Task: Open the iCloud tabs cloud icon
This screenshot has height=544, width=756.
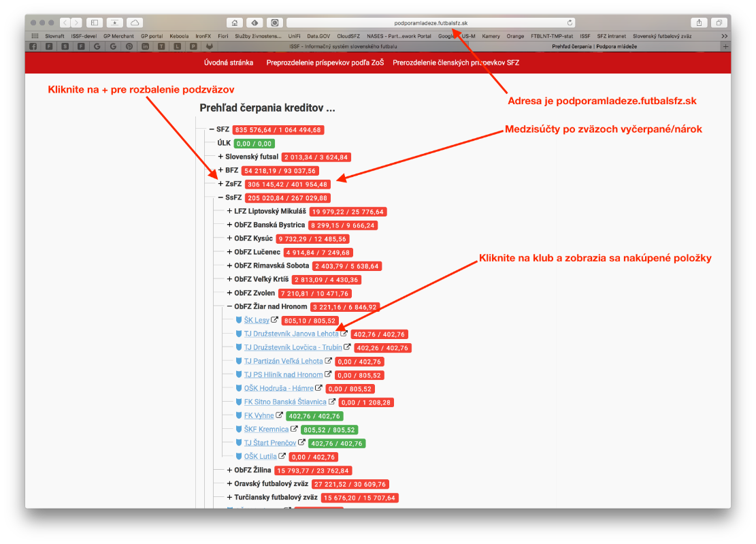Action: click(135, 22)
